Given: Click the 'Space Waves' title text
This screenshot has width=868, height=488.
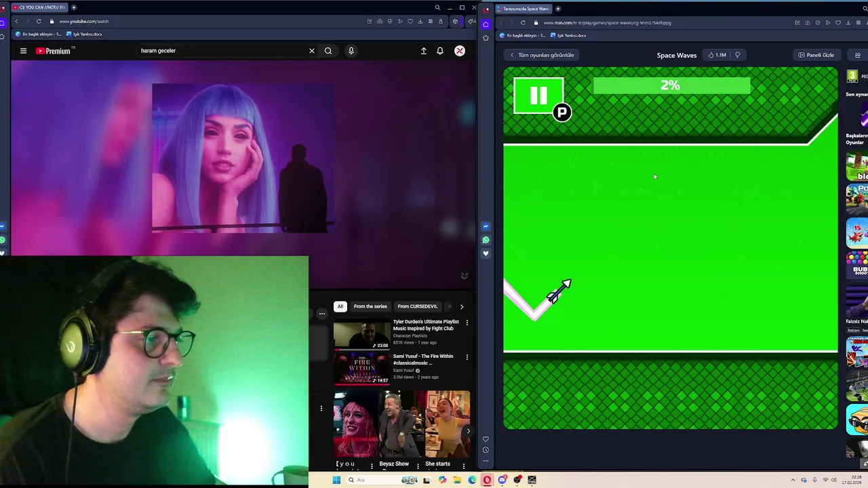Looking at the screenshot, I should 677,55.
